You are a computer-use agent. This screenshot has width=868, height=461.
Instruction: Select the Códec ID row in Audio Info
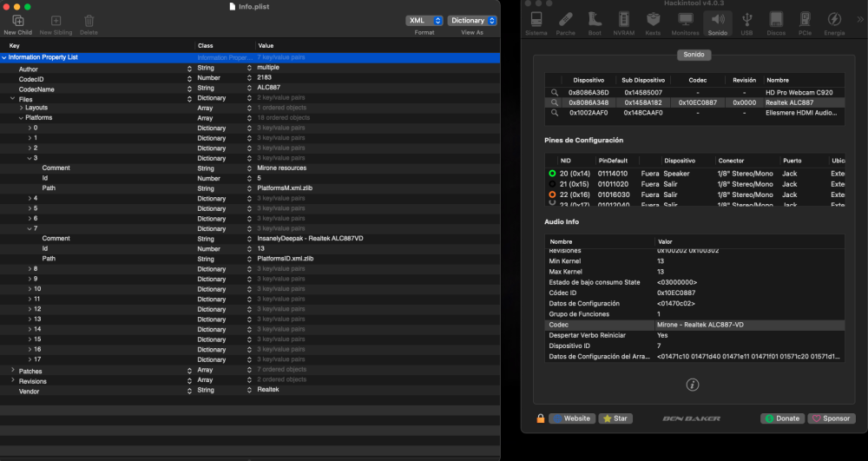point(694,293)
